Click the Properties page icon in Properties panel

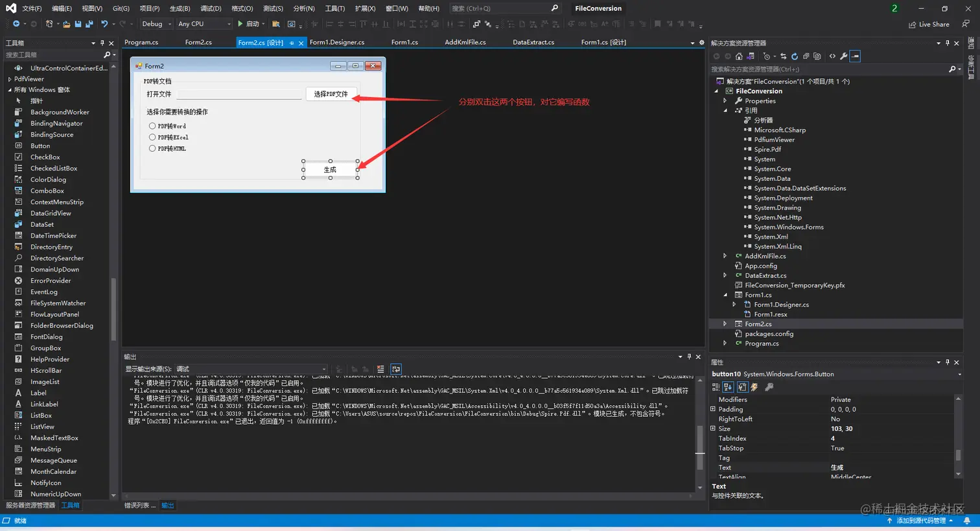point(743,387)
